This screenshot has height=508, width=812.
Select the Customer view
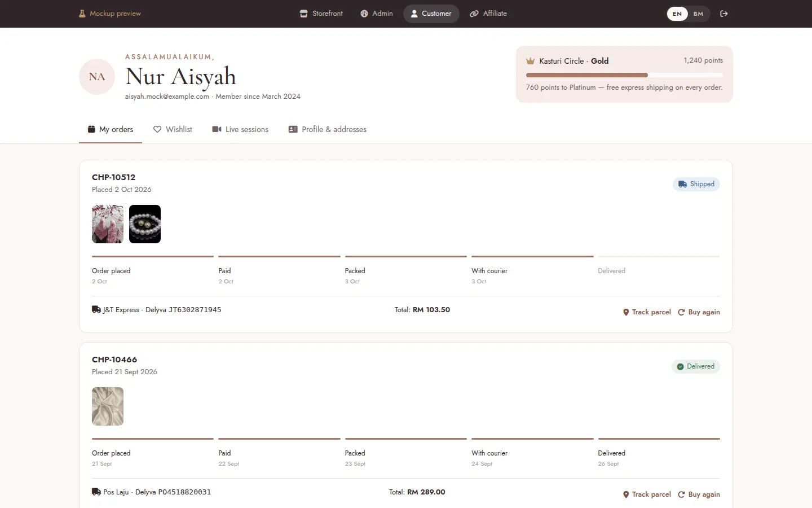point(431,14)
